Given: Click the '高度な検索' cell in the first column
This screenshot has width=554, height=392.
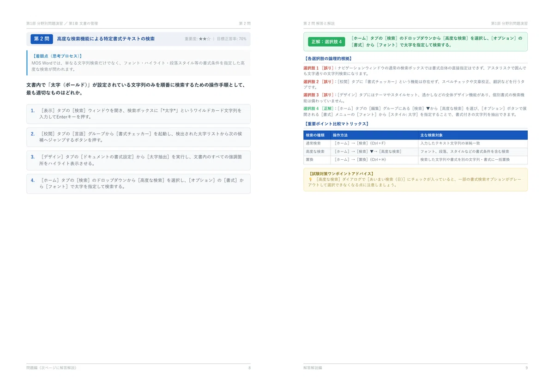Looking at the screenshot, I should coord(317,151).
